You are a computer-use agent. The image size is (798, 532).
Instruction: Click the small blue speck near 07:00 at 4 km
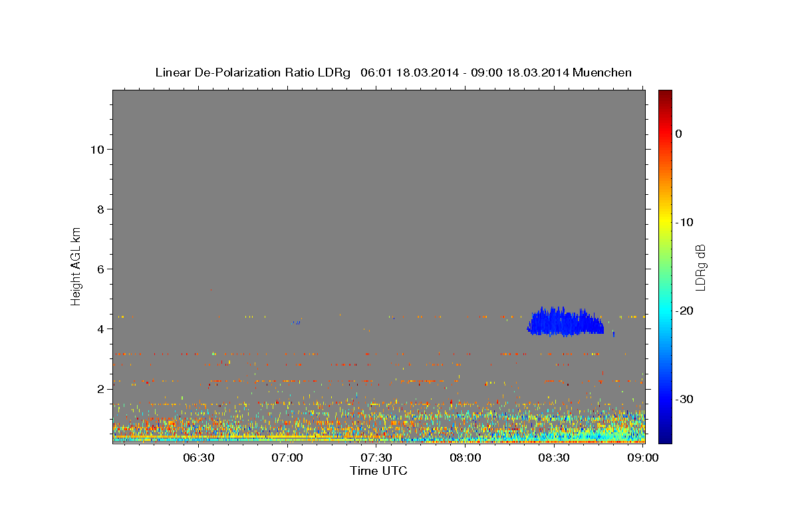297,323
